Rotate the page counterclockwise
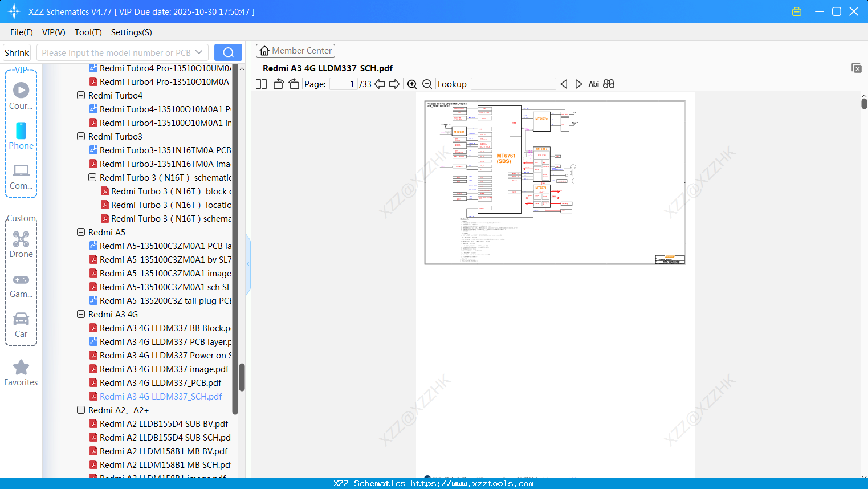 tap(279, 84)
